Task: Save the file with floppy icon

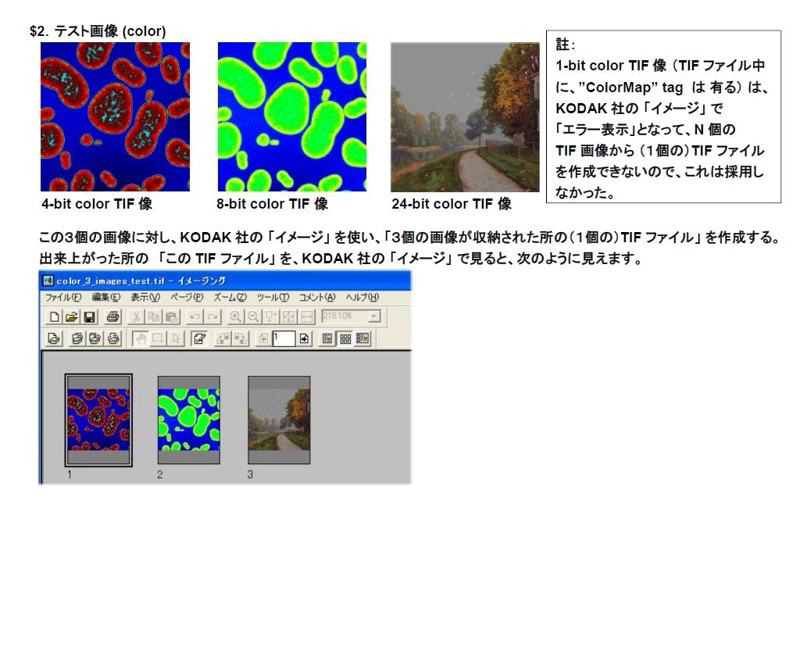Action: point(89,317)
